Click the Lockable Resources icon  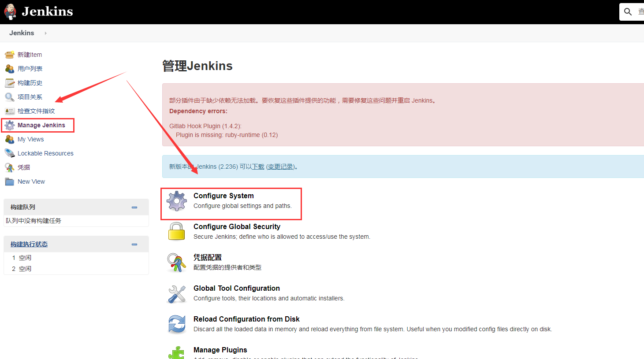pyautogui.click(x=9, y=153)
